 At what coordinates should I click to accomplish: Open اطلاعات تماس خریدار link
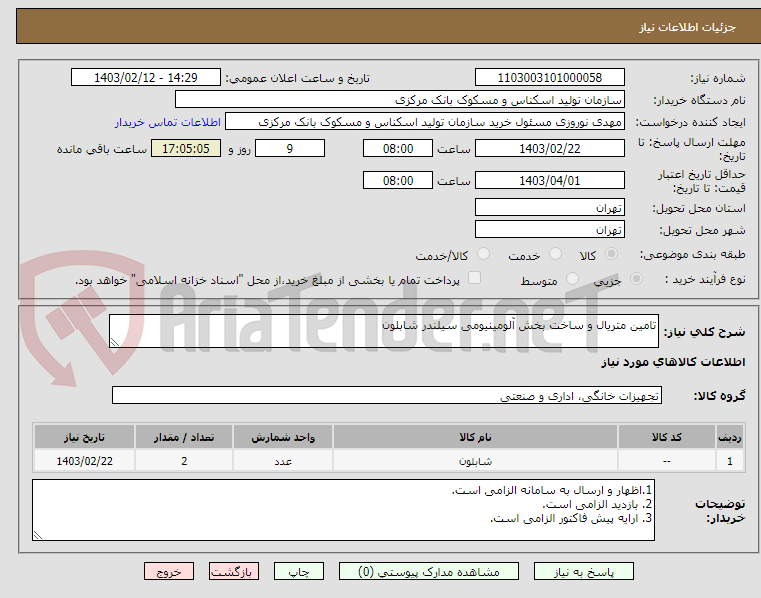[x=167, y=122]
